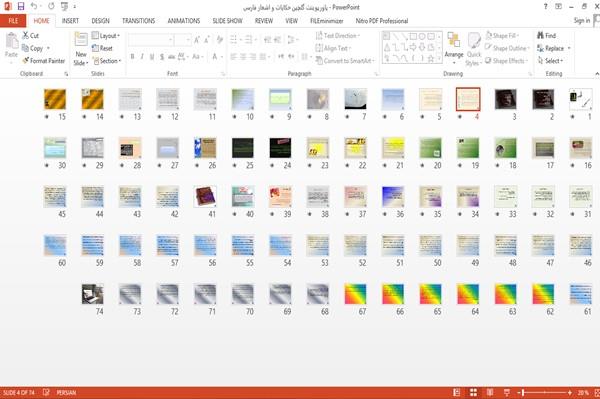Click the spell check icon in status bar

pyautogui.click(x=46, y=392)
